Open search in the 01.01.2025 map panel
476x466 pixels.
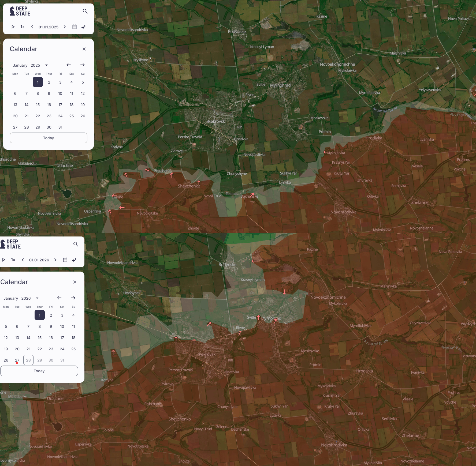85,11
